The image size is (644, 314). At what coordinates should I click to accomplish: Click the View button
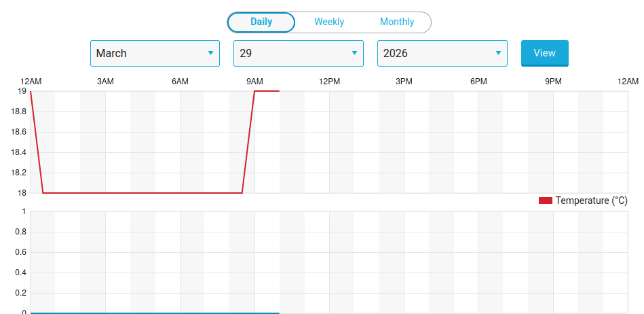coord(545,53)
